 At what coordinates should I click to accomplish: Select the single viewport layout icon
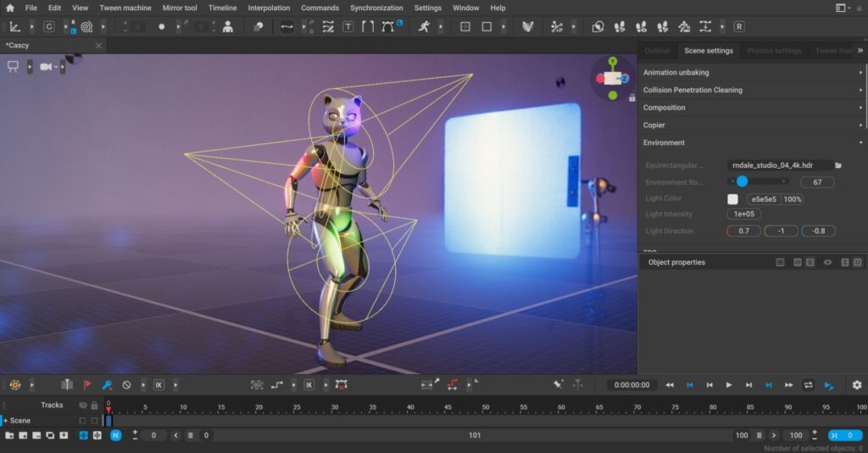tap(487, 26)
